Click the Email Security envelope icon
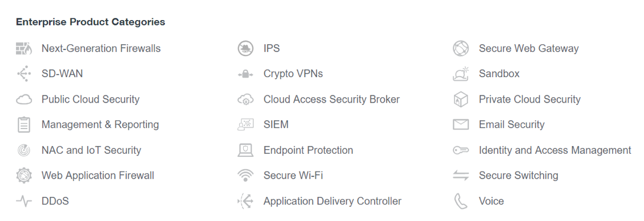 coord(461,125)
